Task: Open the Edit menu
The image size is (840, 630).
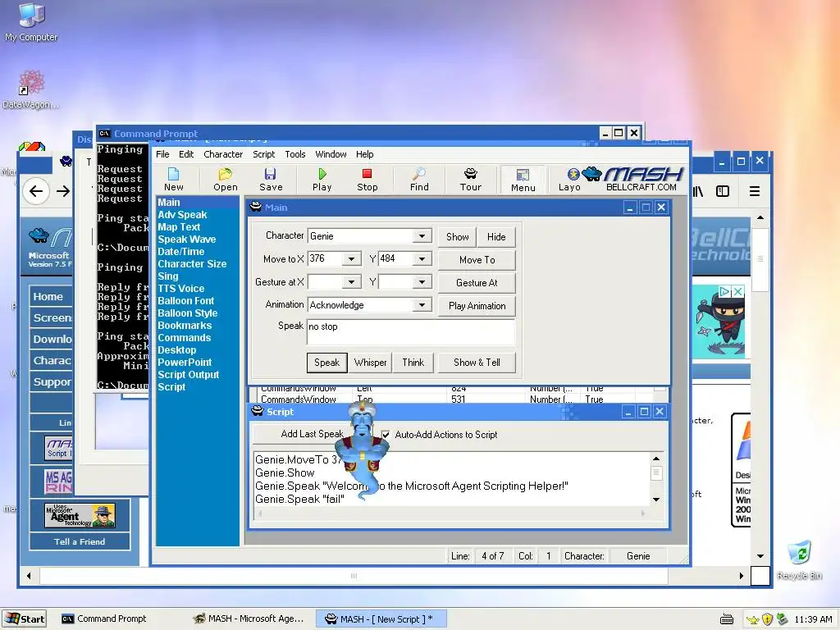Action: 186,154
